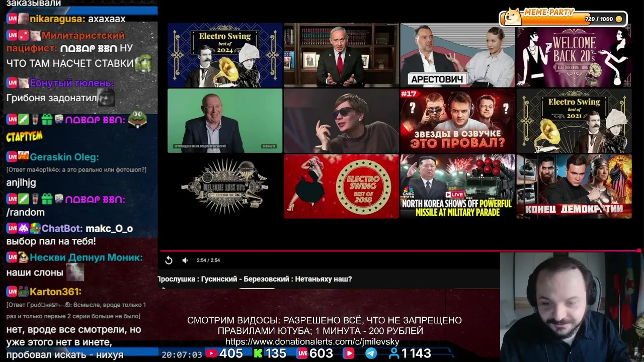Click username Милитаристский пацифист in chat
Viewport: 644px width, 362px height.
(65, 42)
